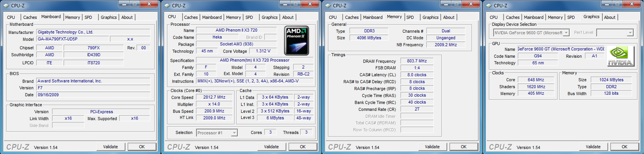Switch to SPD tab in the Memory timings window
The image size is (644, 154).
[410, 17]
